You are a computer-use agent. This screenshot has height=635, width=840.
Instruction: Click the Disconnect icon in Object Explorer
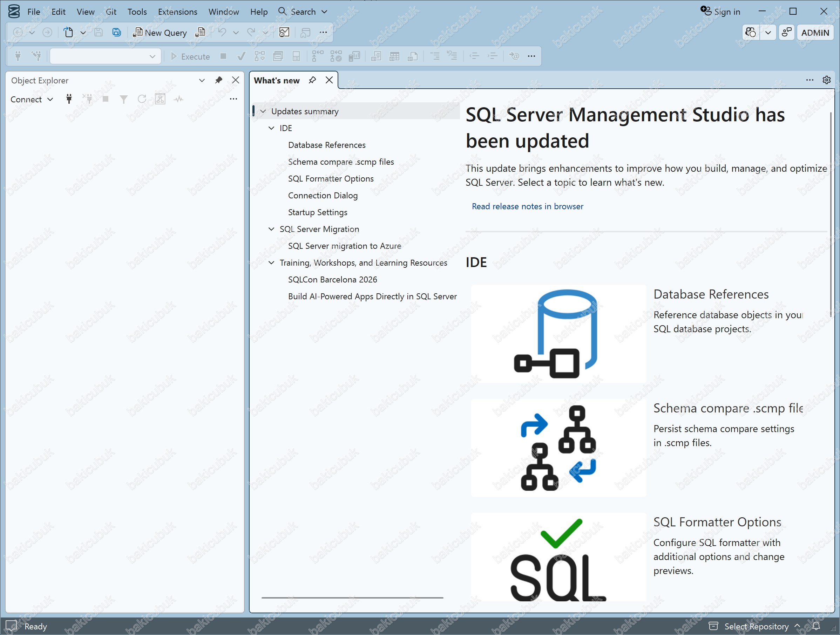(x=88, y=100)
